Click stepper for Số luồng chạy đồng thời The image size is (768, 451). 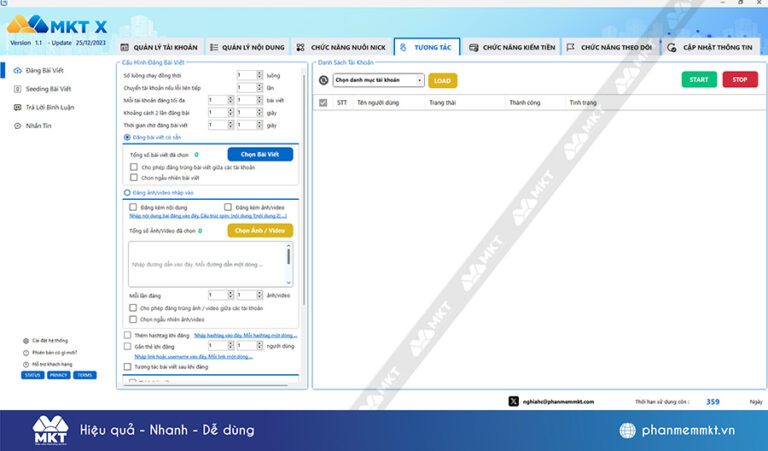(259, 75)
